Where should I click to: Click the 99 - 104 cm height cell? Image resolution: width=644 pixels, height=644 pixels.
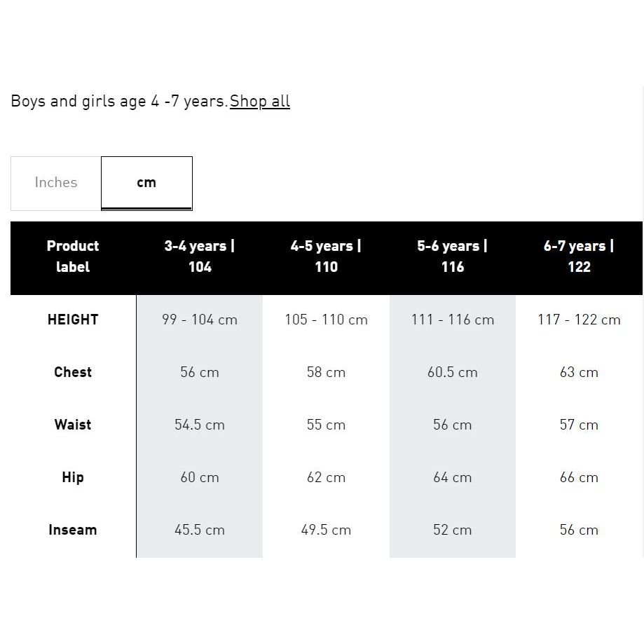click(x=200, y=320)
